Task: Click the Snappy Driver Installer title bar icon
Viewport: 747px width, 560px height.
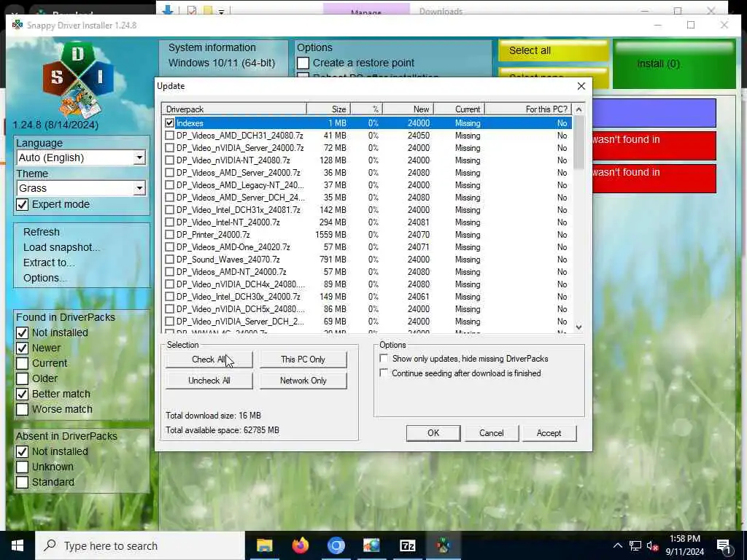Action: [x=18, y=25]
